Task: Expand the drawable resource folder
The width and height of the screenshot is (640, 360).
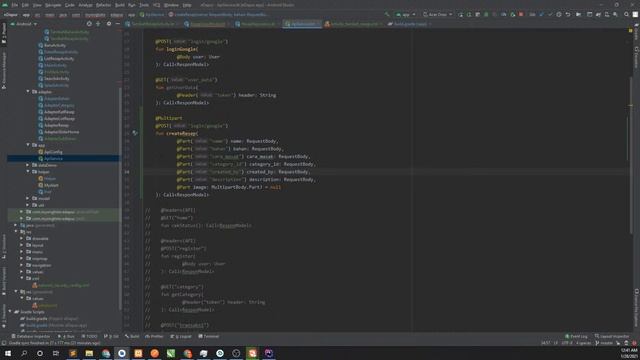Action: (x=22, y=238)
